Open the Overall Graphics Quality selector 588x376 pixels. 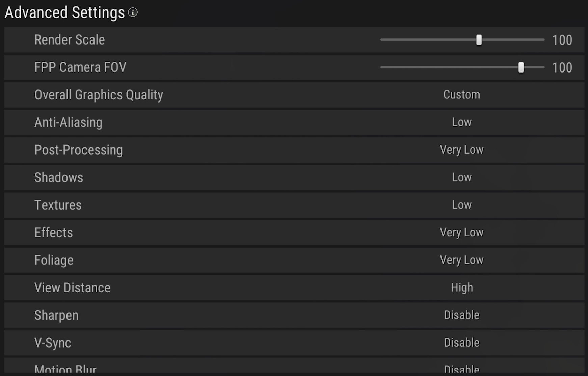point(461,95)
